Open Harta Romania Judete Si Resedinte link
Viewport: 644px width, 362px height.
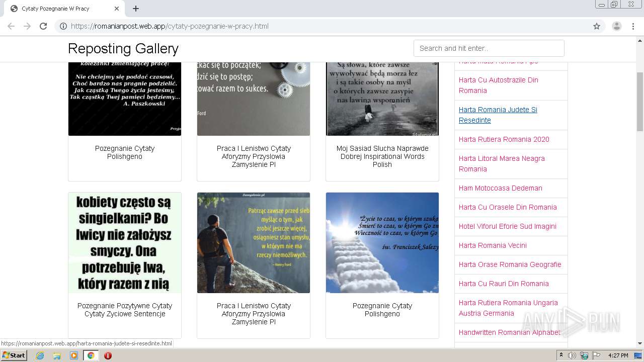pyautogui.click(x=498, y=115)
